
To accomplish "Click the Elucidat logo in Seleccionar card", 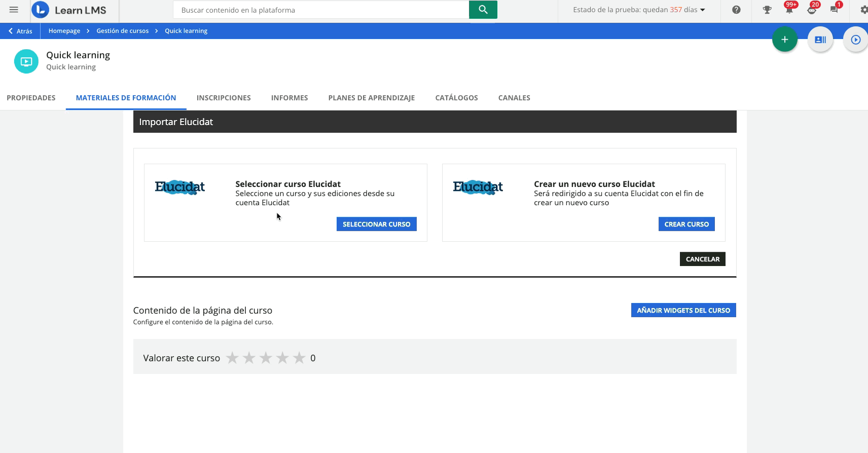I will pos(180,187).
